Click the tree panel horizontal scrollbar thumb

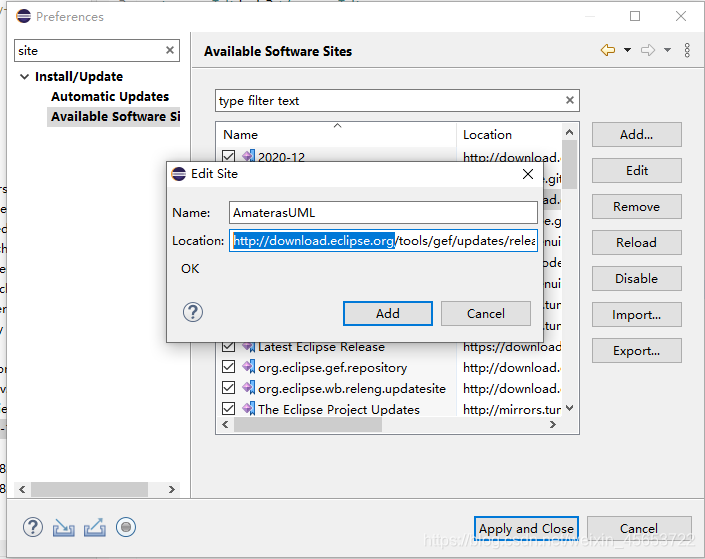coord(89,489)
